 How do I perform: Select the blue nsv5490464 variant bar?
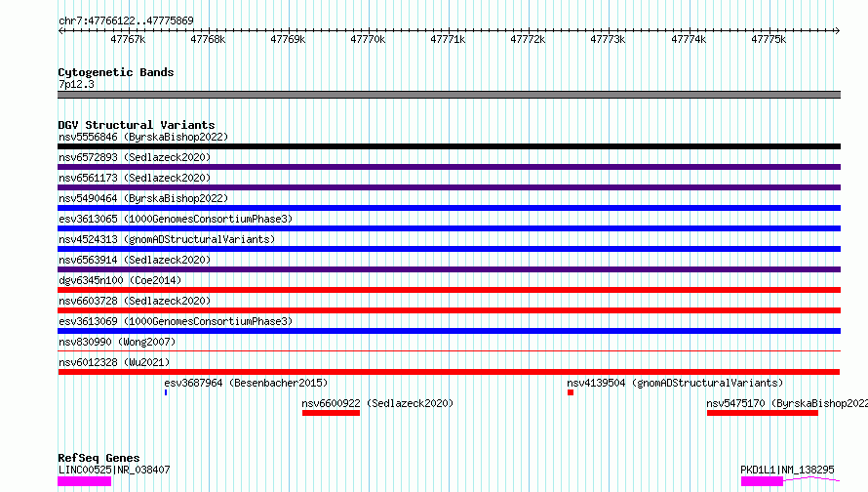pos(449,208)
